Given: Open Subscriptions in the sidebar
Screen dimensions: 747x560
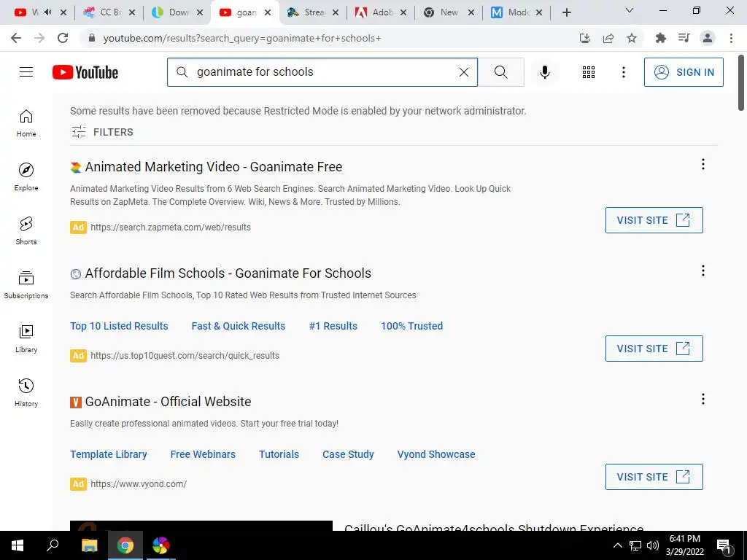Looking at the screenshot, I should click(x=26, y=285).
